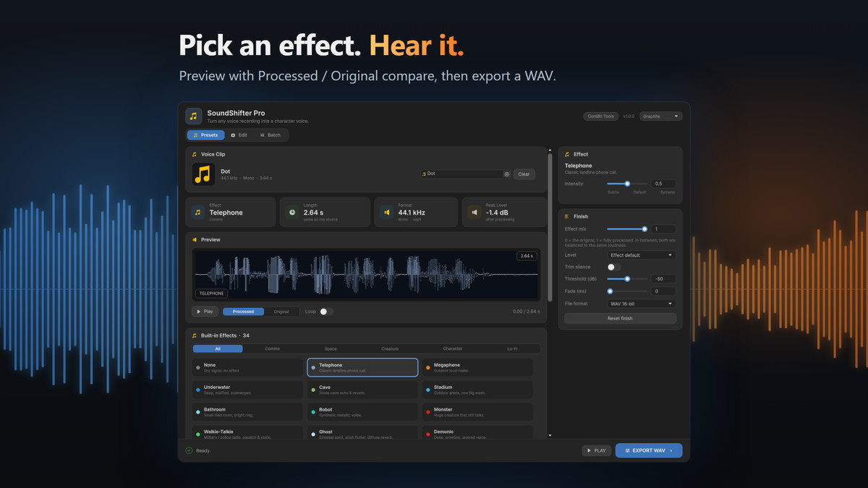This screenshot has height=488, width=868.
Task: Click the waveform preview display
Action: point(366,275)
